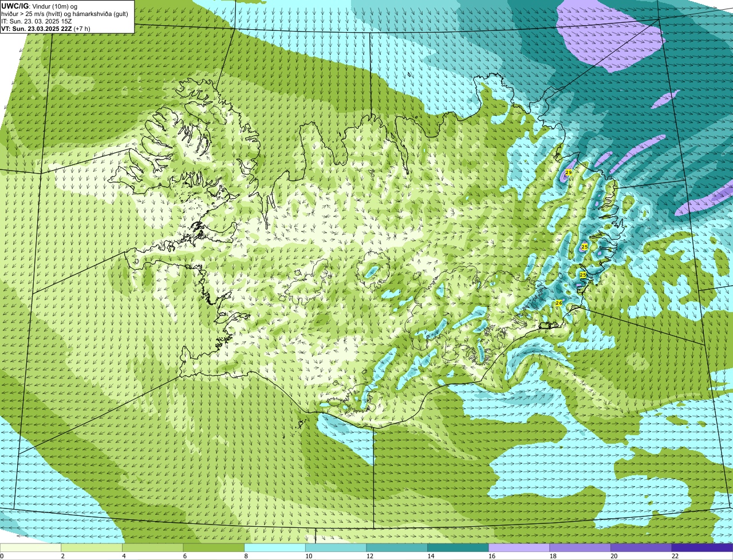Click the '22' tick label on the scale
733x560 pixels.
pos(675,556)
